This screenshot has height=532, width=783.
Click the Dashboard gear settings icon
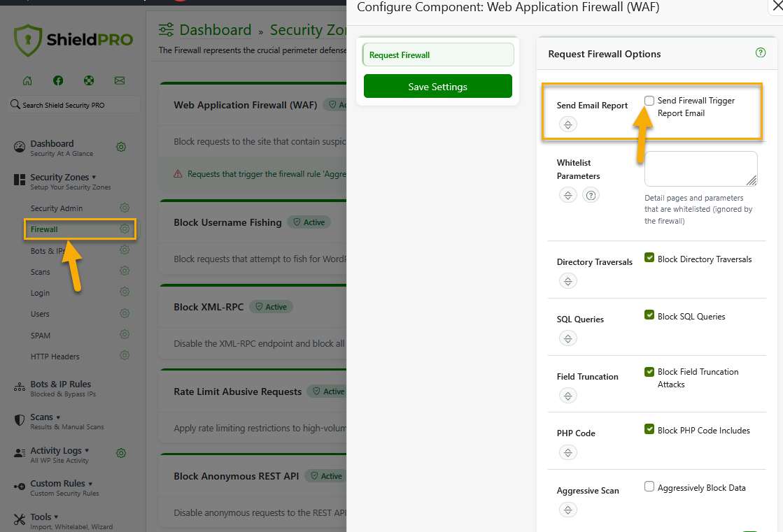point(121,147)
